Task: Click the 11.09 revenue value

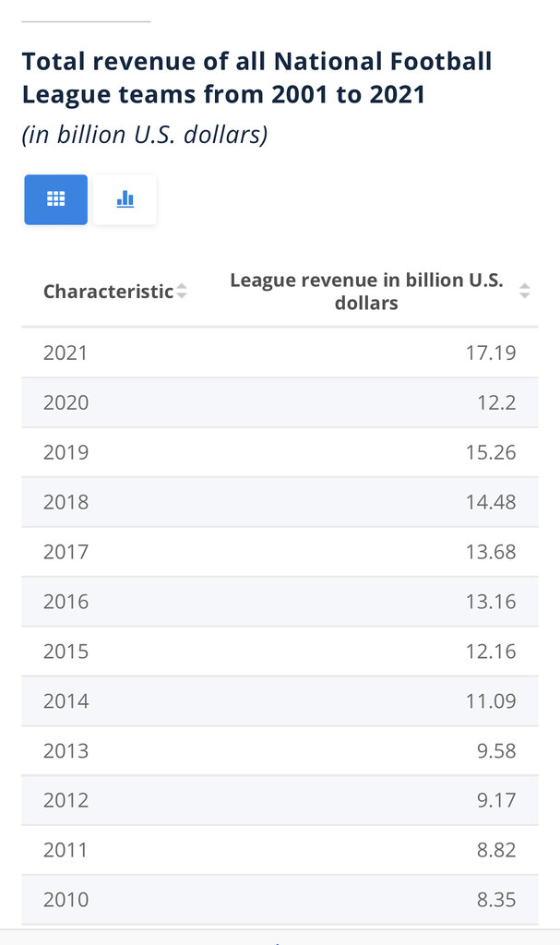Action: click(x=491, y=701)
